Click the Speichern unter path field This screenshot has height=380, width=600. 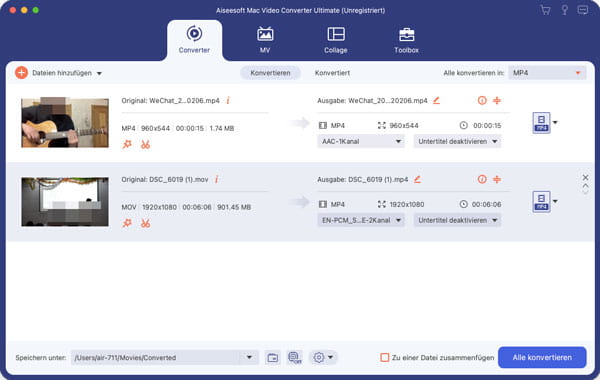pos(156,357)
